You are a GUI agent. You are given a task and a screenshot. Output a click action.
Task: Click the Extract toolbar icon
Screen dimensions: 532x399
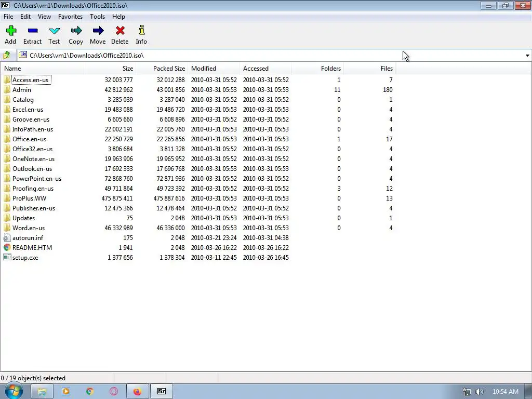coord(33,31)
